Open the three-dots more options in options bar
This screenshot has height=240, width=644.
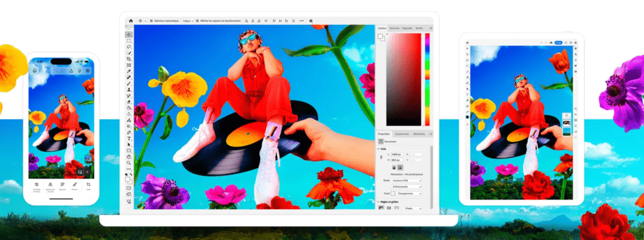pos(302,21)
